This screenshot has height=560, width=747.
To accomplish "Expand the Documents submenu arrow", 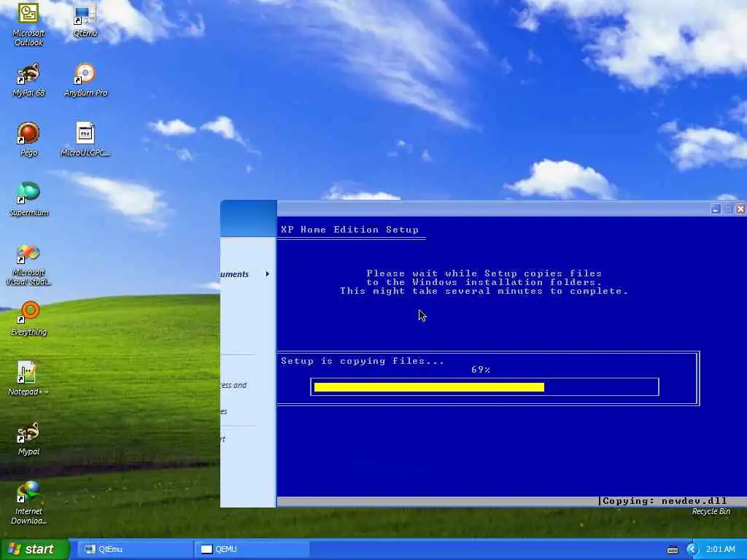I will (267, 274).
